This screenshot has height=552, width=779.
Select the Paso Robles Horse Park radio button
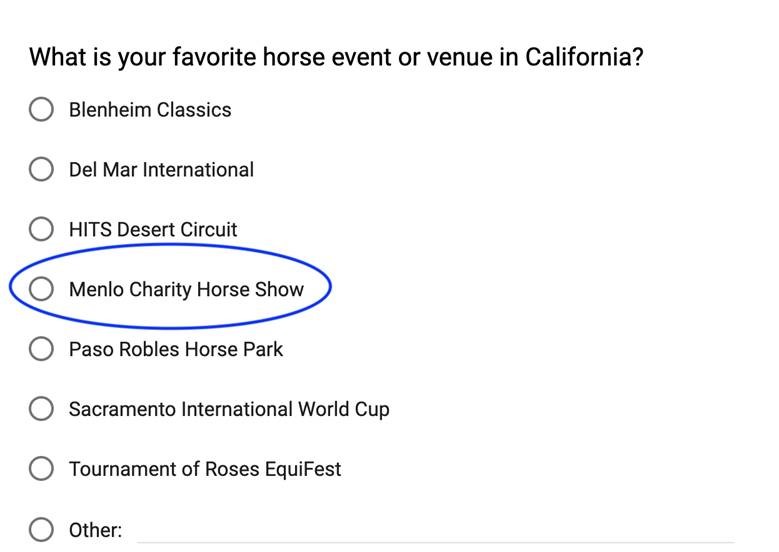(x=41, y=349)
